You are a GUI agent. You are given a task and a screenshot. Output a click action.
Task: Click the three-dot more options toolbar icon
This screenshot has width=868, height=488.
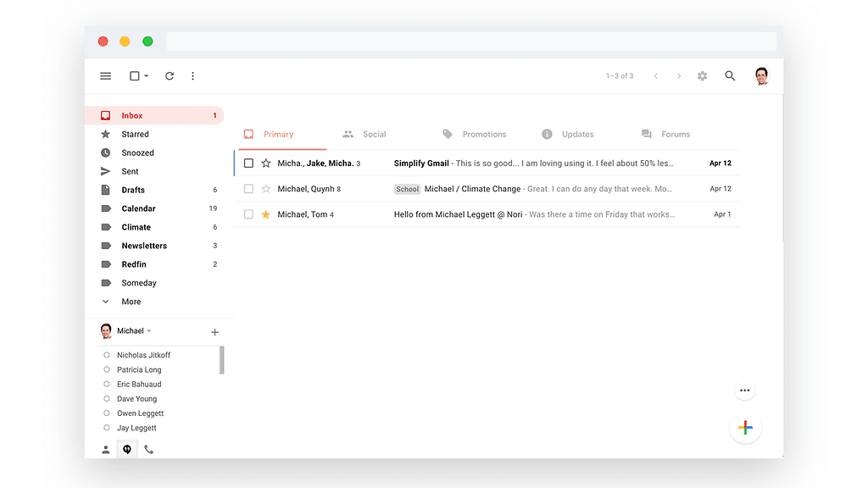click(192, 76)
